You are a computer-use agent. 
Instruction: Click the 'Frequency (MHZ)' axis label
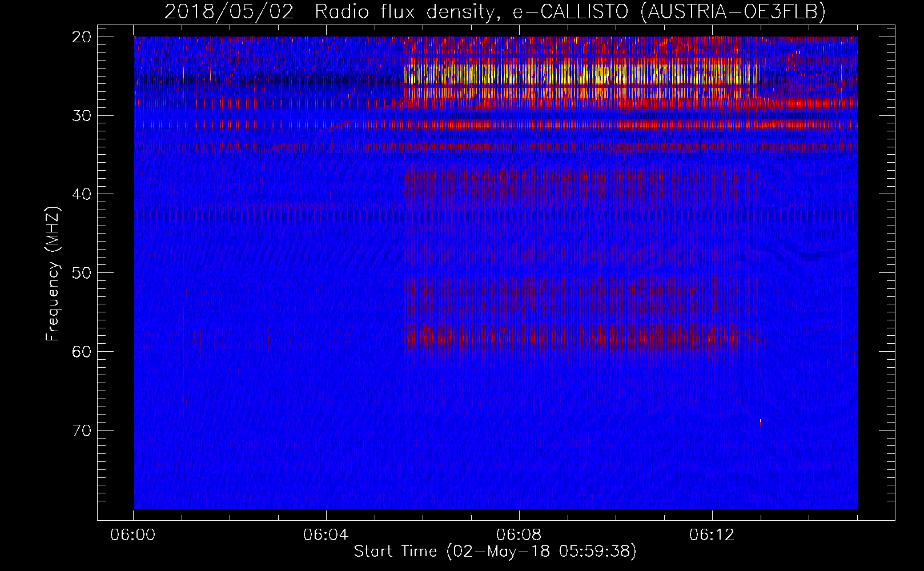pyautogui.click(x=53, y=274)
